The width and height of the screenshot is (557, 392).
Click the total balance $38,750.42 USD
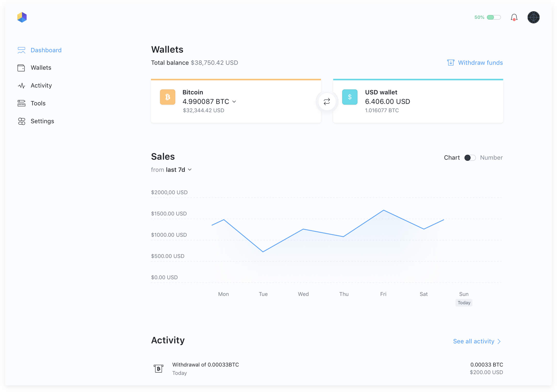coord(214,63)
